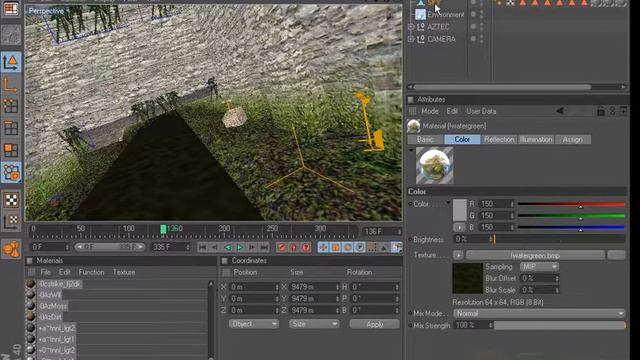Toggle the Color parameter animation dot
Image resolution: width=640 pixels, height=360 pixels.
(410, 204)
